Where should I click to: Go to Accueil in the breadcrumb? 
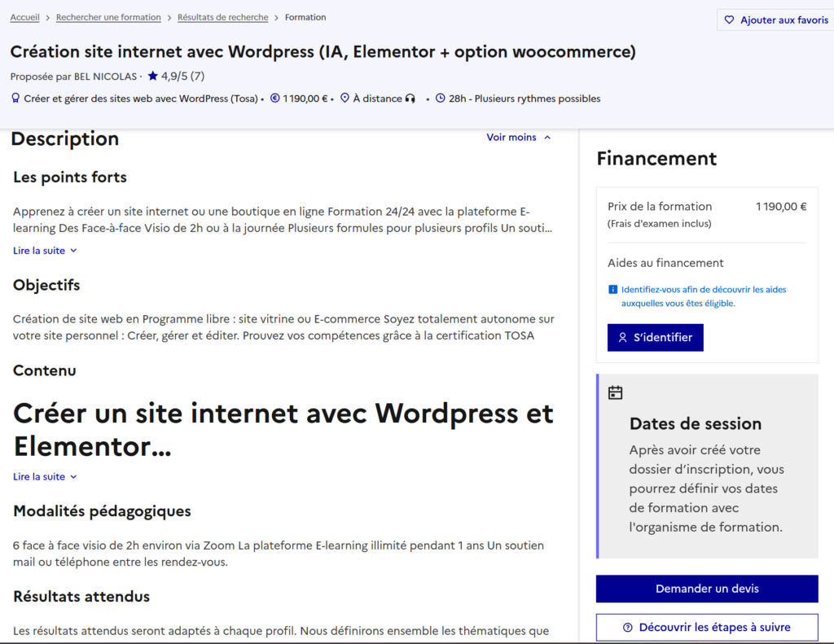click(x=25, y=18)
